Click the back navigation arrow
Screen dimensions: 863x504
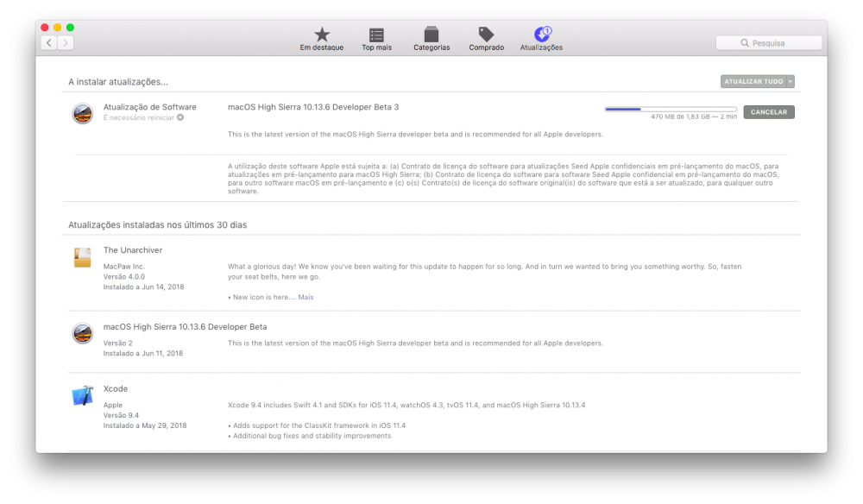pyautogui.click(x=49, y=42)
